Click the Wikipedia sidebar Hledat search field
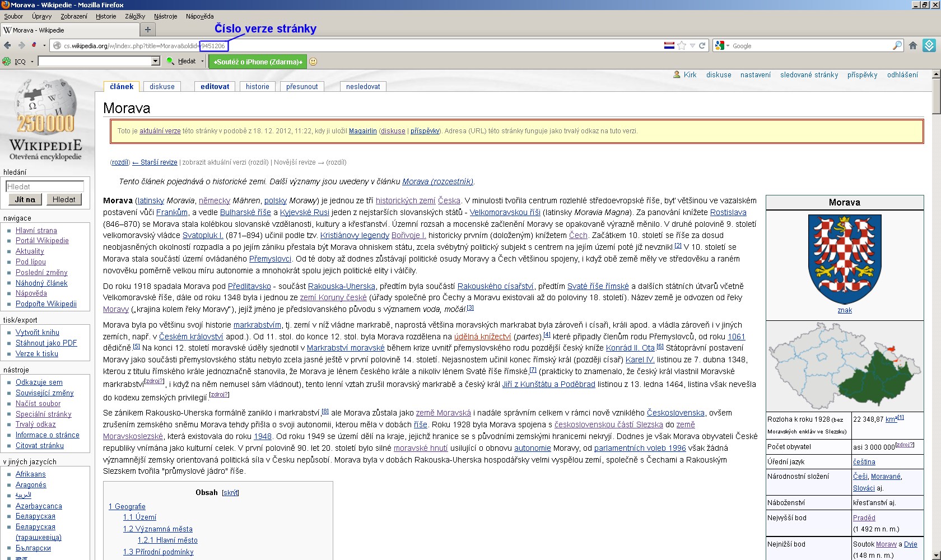The image size is (941, 560). click(45, 186)
